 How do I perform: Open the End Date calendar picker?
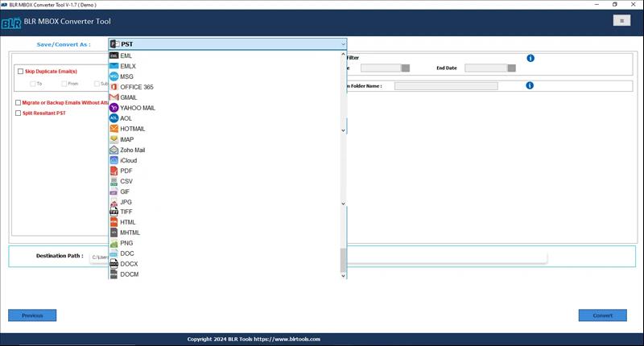pos(512,68)
